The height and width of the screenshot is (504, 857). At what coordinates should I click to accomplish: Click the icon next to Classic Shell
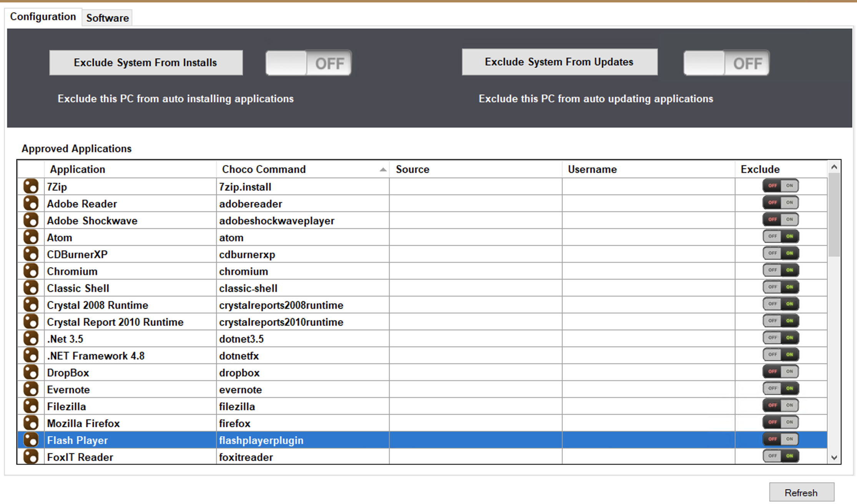point(31,288)
